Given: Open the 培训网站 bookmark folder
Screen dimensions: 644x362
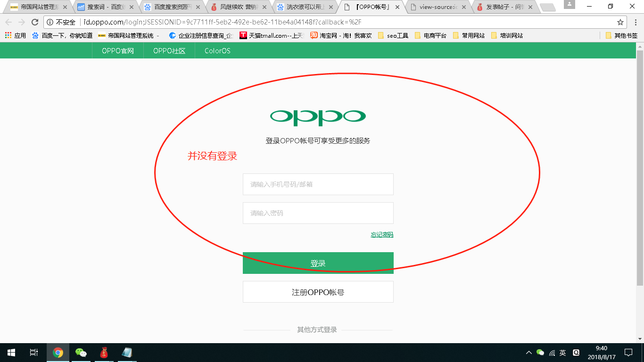Looking at the screenshot, I should (508, 35).
